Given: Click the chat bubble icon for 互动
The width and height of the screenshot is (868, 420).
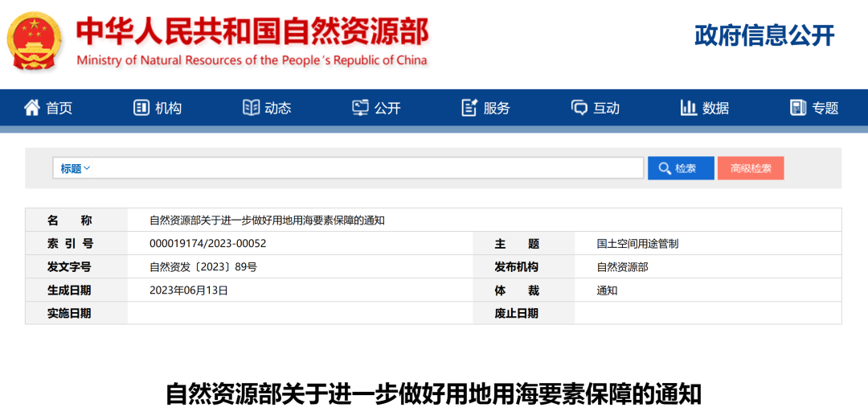Looking at the screenshot, I should pos(579,108).
